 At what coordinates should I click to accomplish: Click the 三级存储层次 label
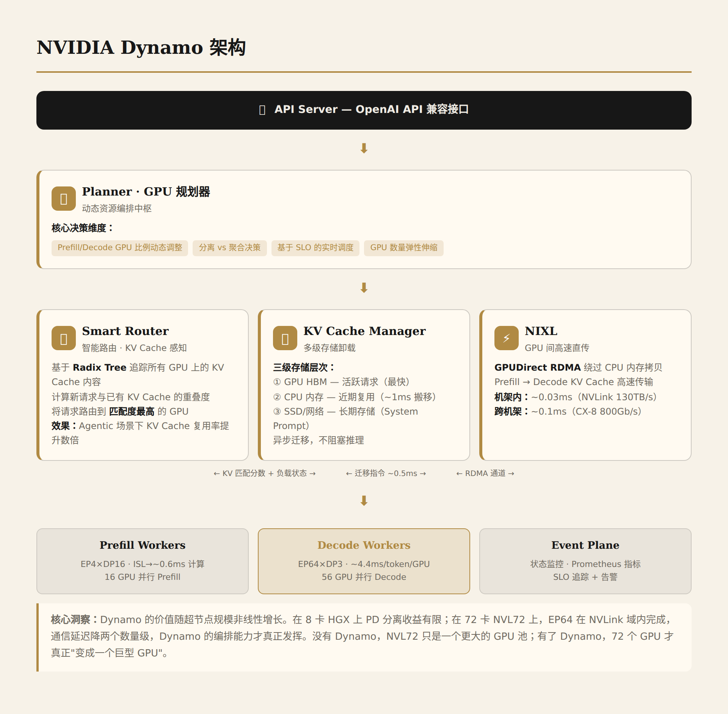tap(303, 368)
